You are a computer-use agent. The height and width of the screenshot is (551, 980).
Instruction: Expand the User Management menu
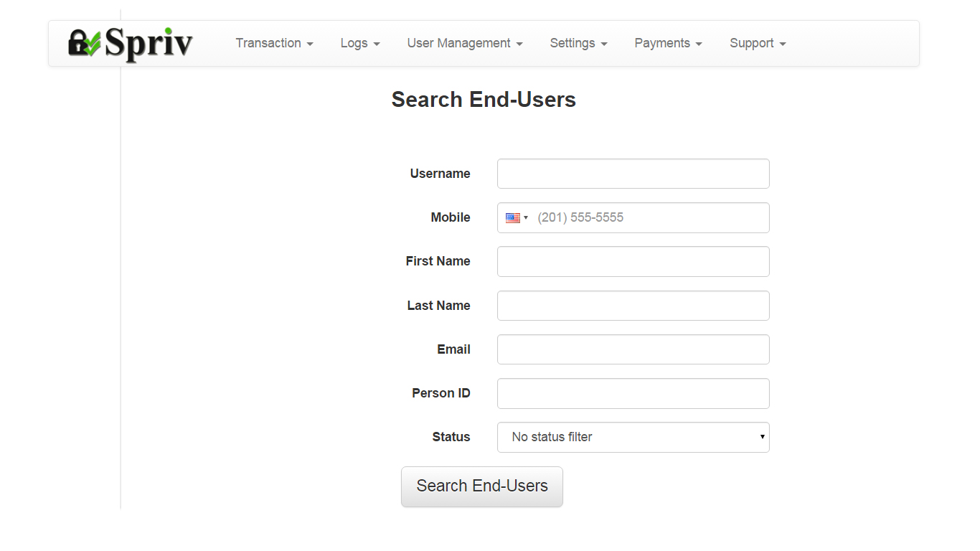click(465, 43)
